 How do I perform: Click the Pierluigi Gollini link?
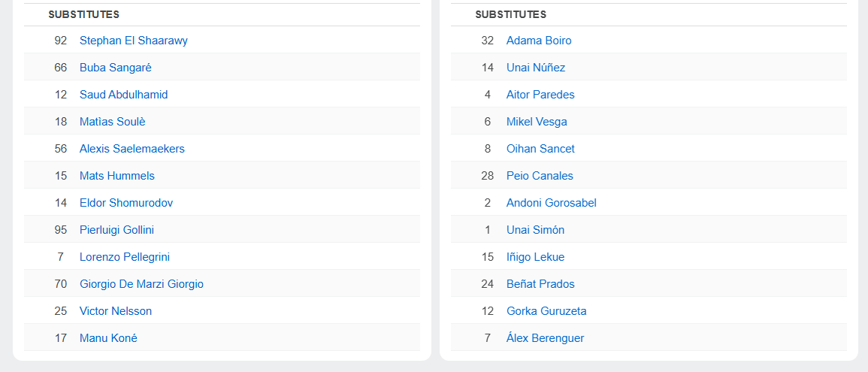point(116,230)
